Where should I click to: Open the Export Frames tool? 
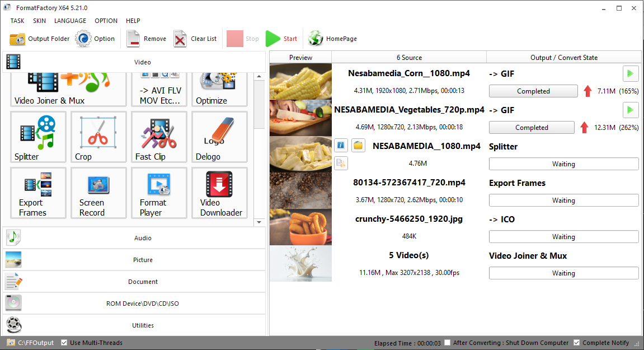point(38,193)
